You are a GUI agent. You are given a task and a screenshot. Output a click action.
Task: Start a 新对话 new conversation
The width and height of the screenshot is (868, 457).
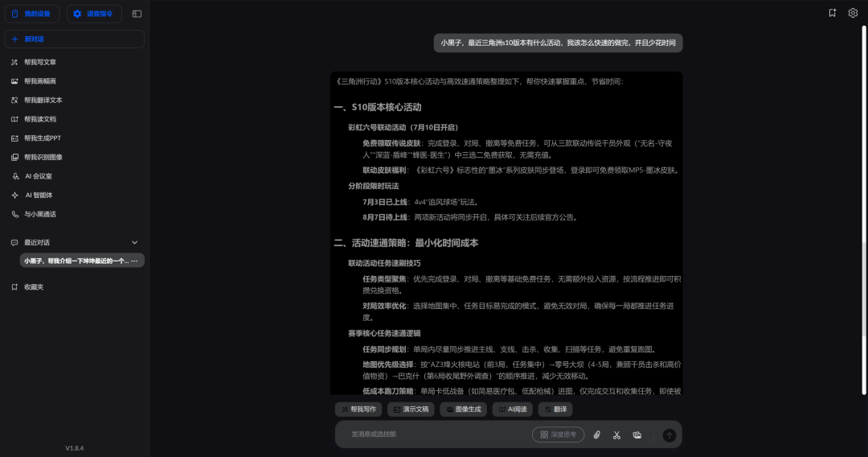74,39
